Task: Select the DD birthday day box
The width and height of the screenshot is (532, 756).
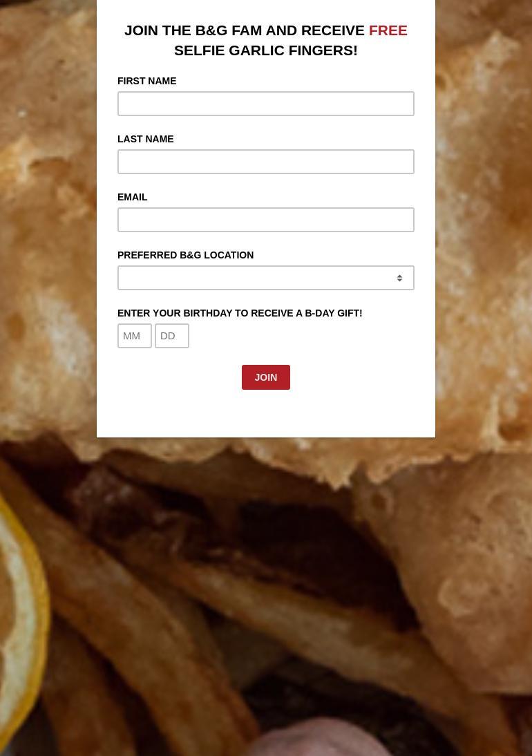Action: click(172, 336)
